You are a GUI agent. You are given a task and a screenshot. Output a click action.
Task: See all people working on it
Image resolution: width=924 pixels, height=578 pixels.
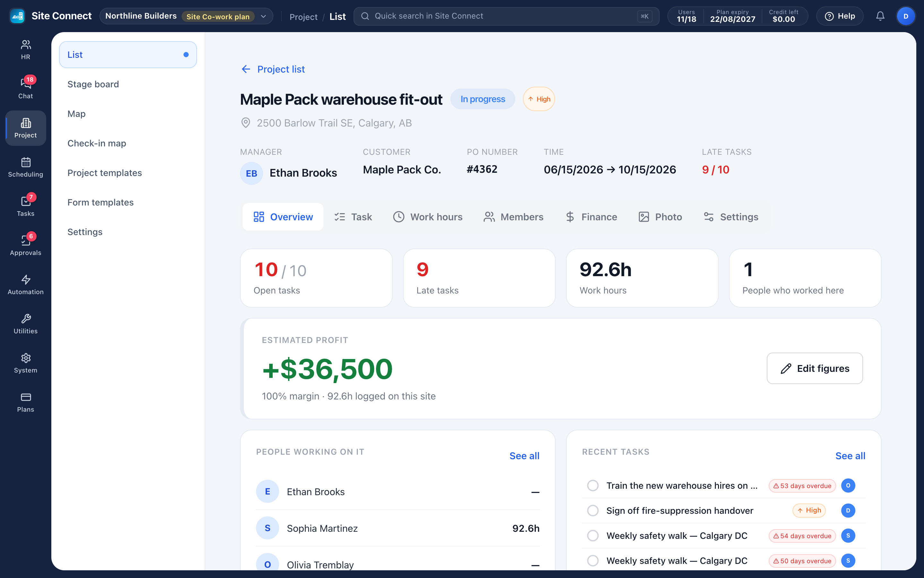524,456
